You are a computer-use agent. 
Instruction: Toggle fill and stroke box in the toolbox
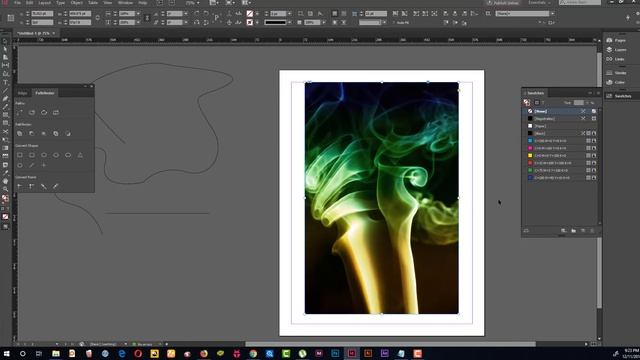pos(5,199)
